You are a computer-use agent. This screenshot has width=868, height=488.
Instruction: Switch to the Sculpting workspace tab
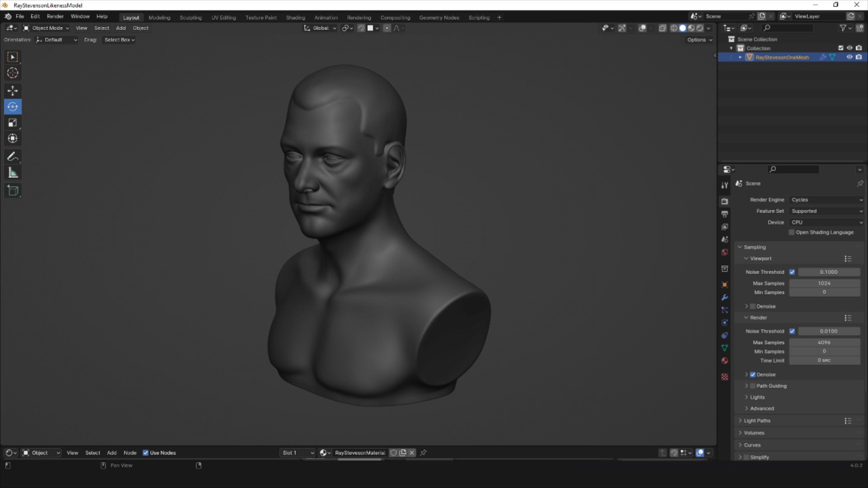[191, 18]
